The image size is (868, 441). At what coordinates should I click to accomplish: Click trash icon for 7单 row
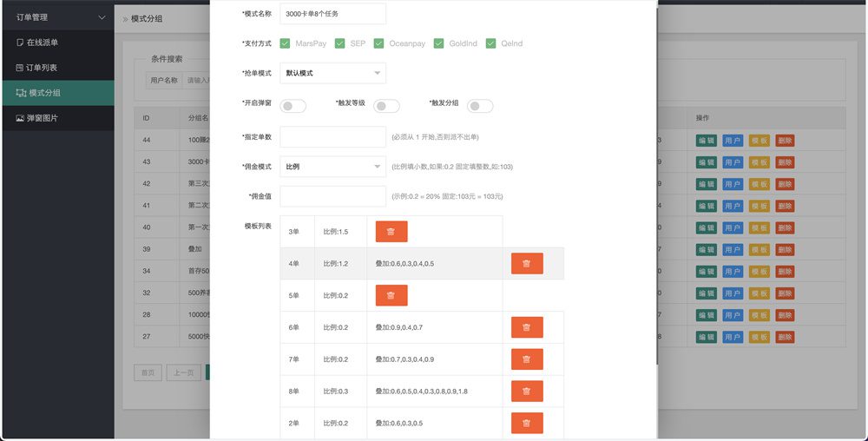pyautogui.click(x=527, y=359)
